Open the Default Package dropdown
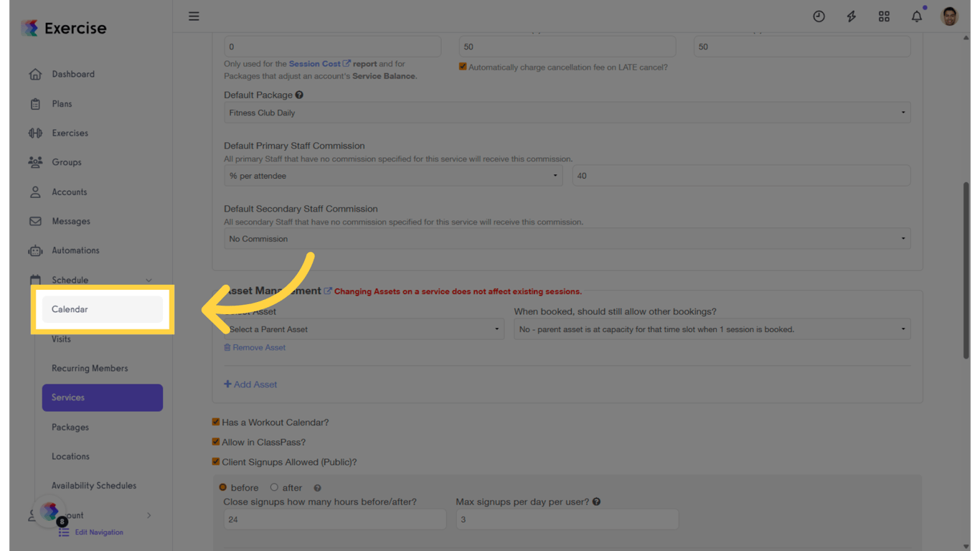 [567, 113]
